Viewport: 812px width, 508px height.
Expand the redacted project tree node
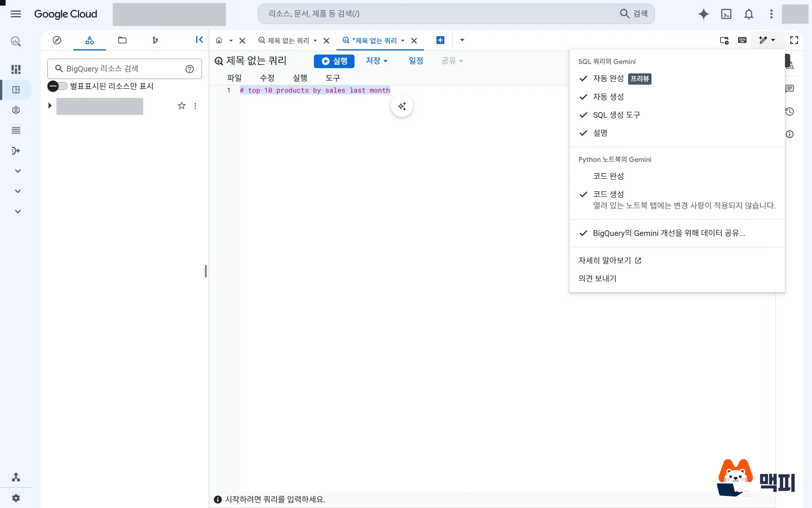pyautogui.click(x=50, y=106)
